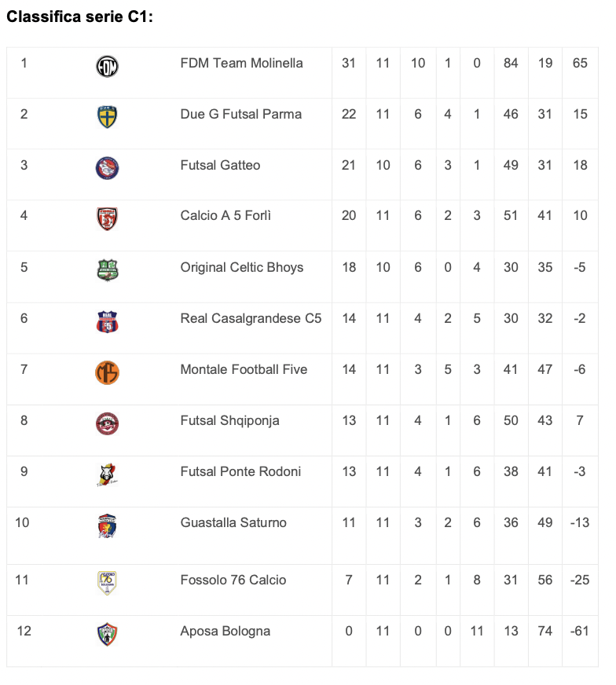Image resolution: width=616 pixels, height=685 pixels.
Task: Click the Original Celtic Bhoys name
Action: coord(241,267)
